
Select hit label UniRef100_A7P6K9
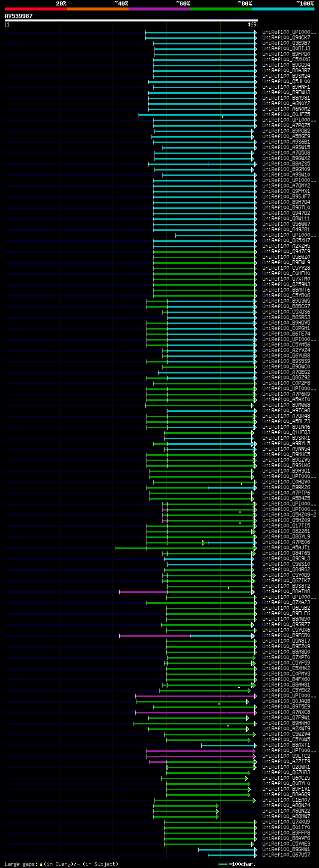(286, 394)
